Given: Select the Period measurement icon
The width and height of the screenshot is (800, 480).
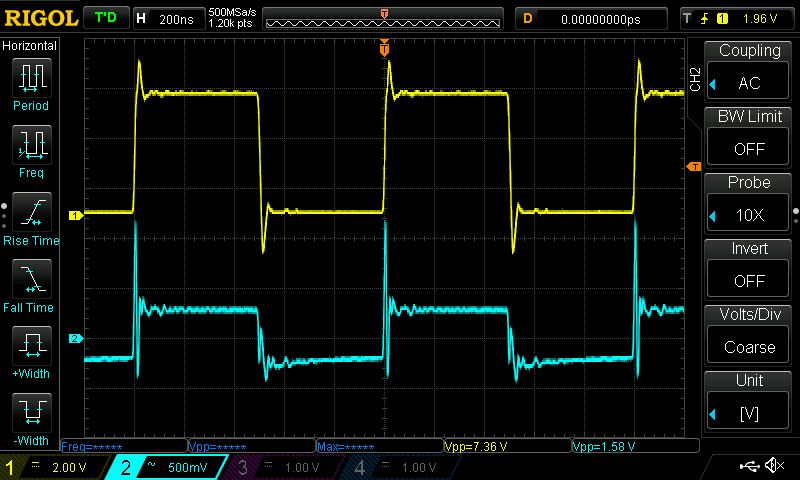Looking at the screenshot, I should point(31,78).
